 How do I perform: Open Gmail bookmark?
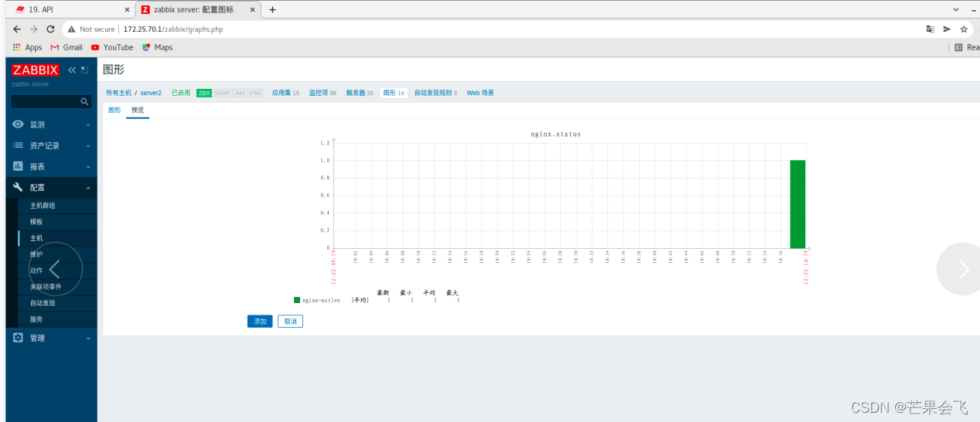coord(67,47)
